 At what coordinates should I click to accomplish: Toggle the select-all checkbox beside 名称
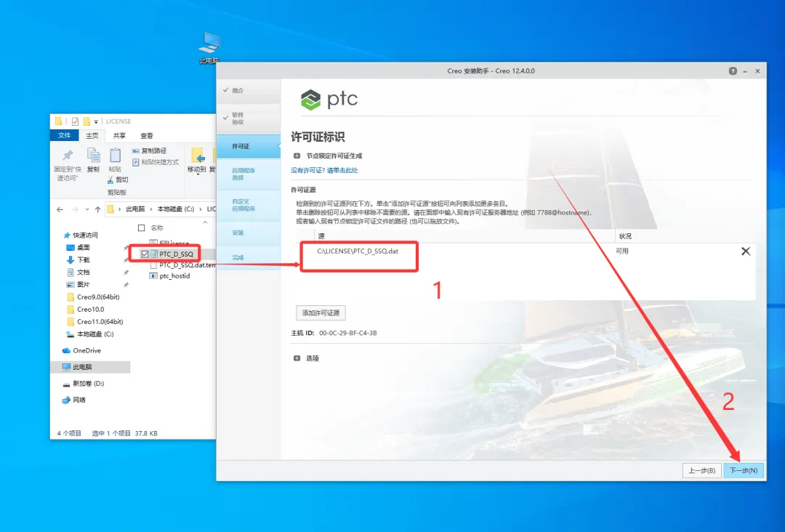pyautogui.click(x=142, y=227)
